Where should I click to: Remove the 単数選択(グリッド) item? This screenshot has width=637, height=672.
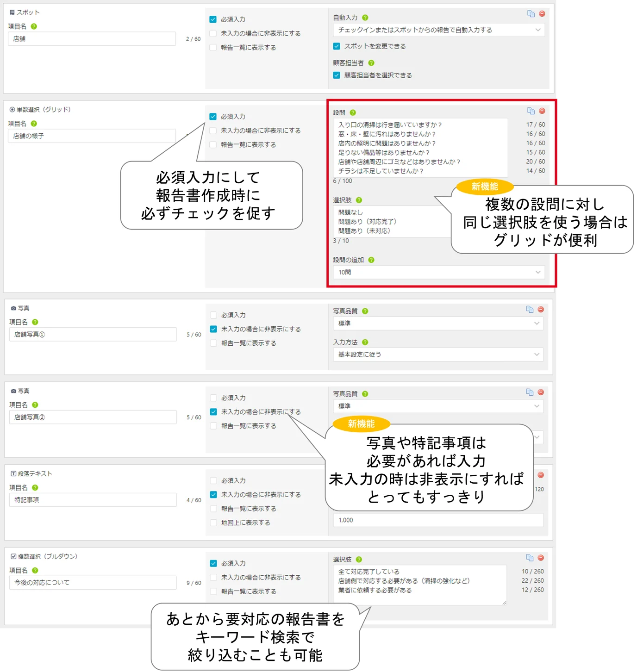(x=542, y=111)
